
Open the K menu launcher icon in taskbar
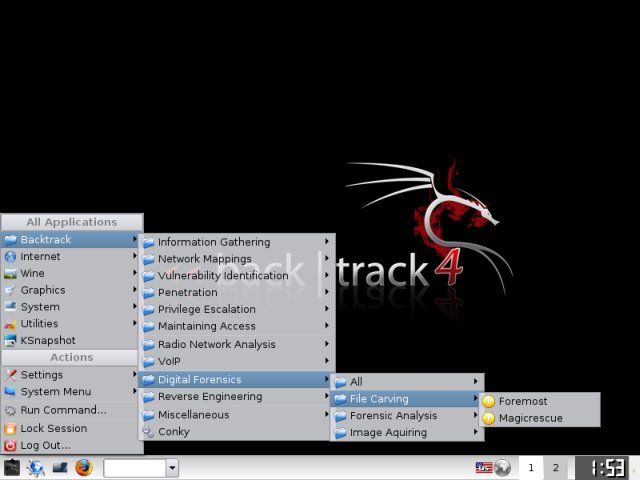pos(11,467)
